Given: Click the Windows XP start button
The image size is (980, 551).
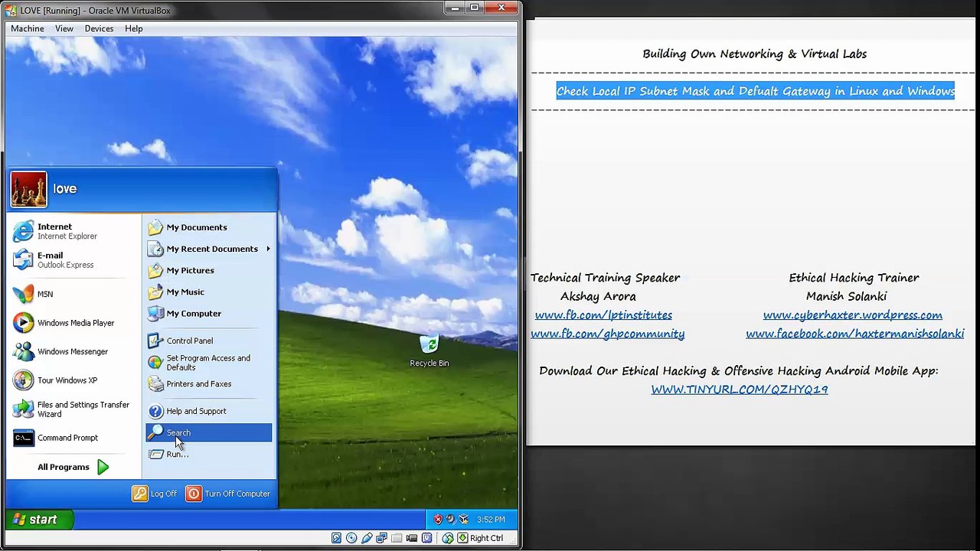Looking at the screenshot, I should [40, 520].
